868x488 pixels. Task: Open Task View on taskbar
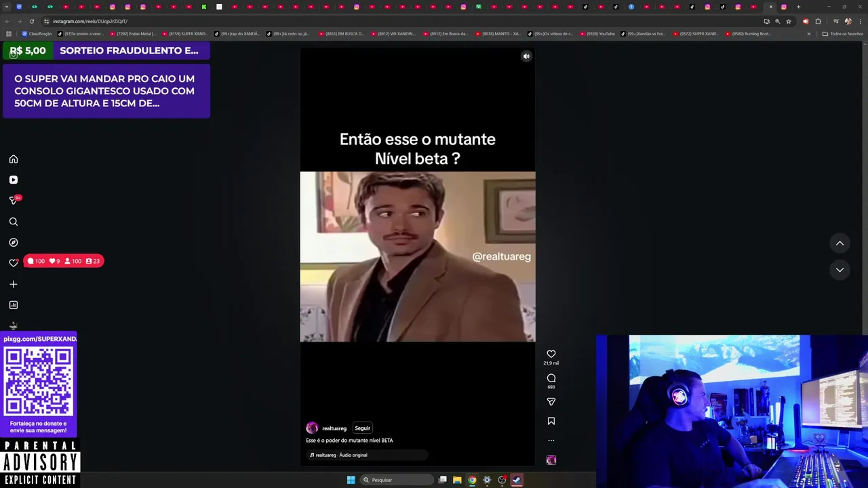click(442, 480)
